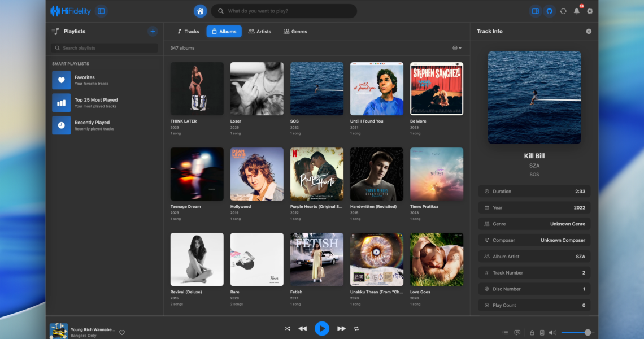
Task: Adjust the volume slider
Action: pyautogui.click(x=577, y=333)
